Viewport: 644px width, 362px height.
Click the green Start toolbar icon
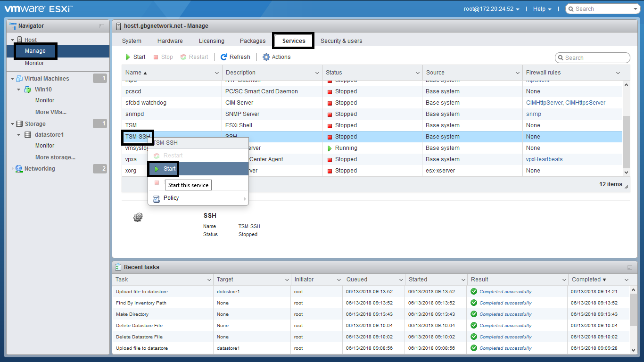point(128,57)
